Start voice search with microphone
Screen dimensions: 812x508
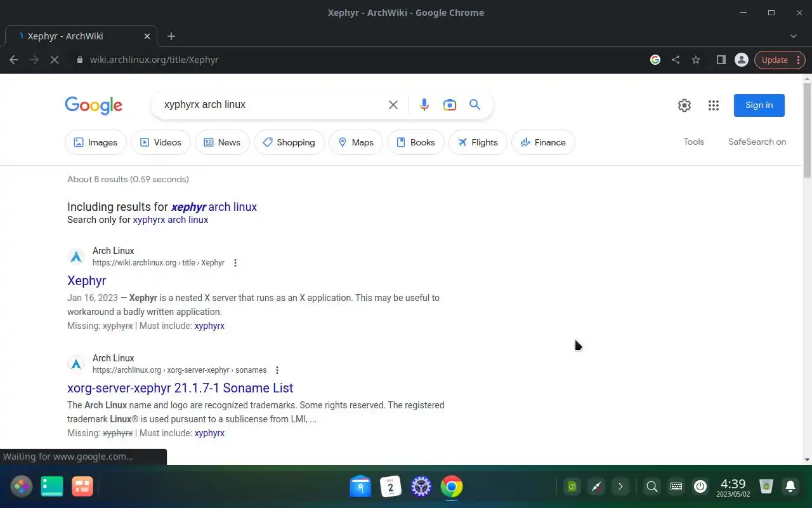point(424,105)
